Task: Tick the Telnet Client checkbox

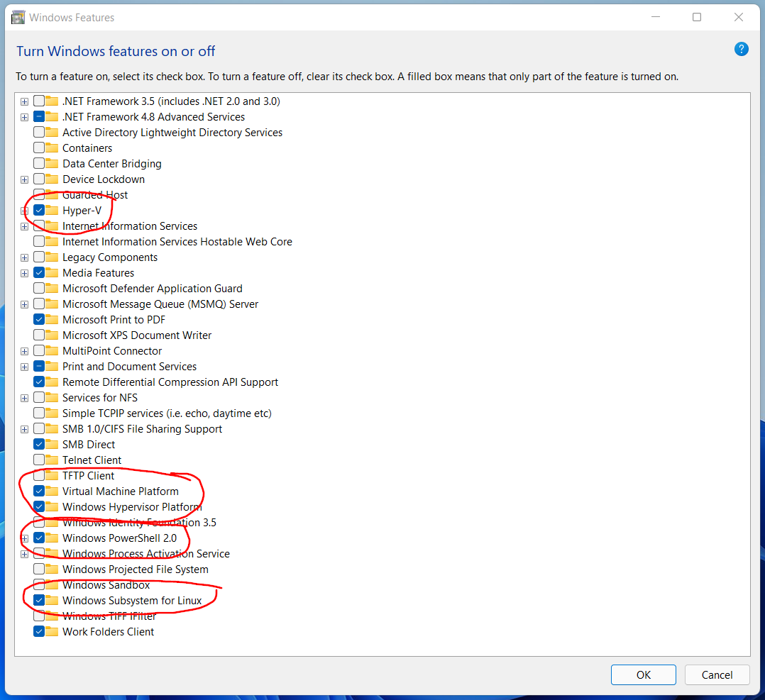Action: click(39, 460)
